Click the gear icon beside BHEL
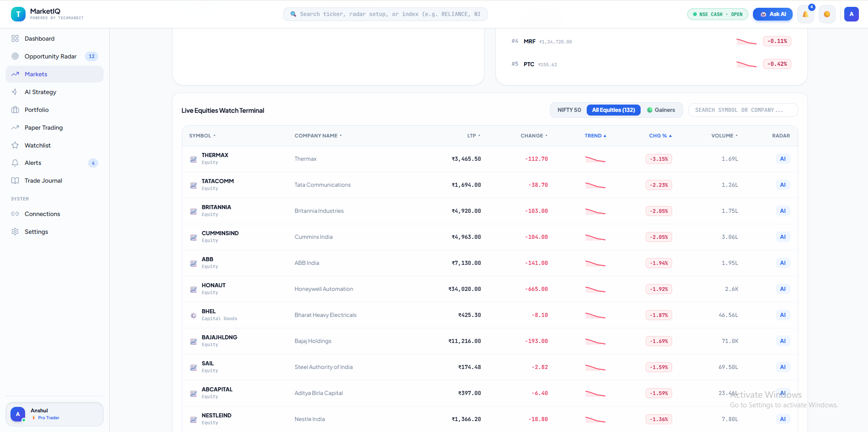This screenshot has width=868, height=432. point(194,316)
